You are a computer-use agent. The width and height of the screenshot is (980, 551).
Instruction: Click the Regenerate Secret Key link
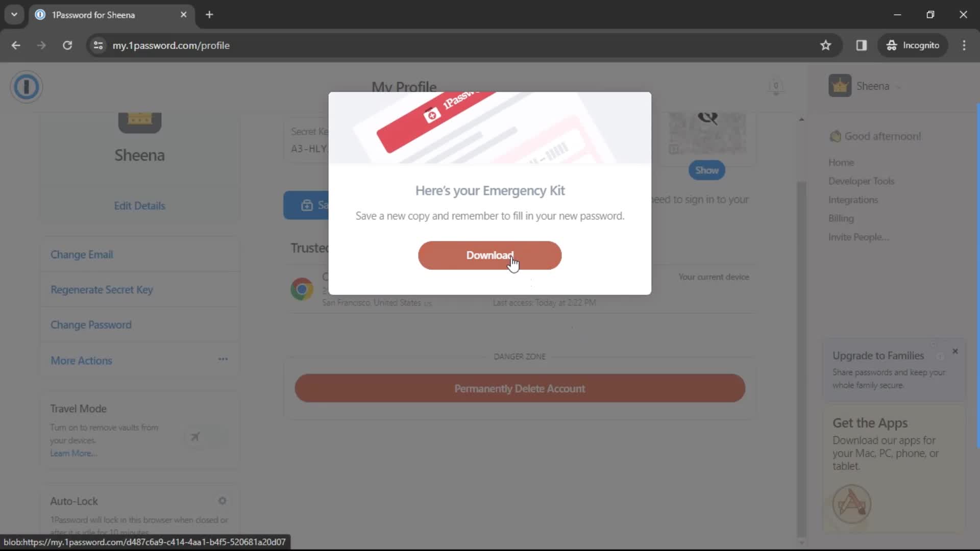tap(102, 289)
